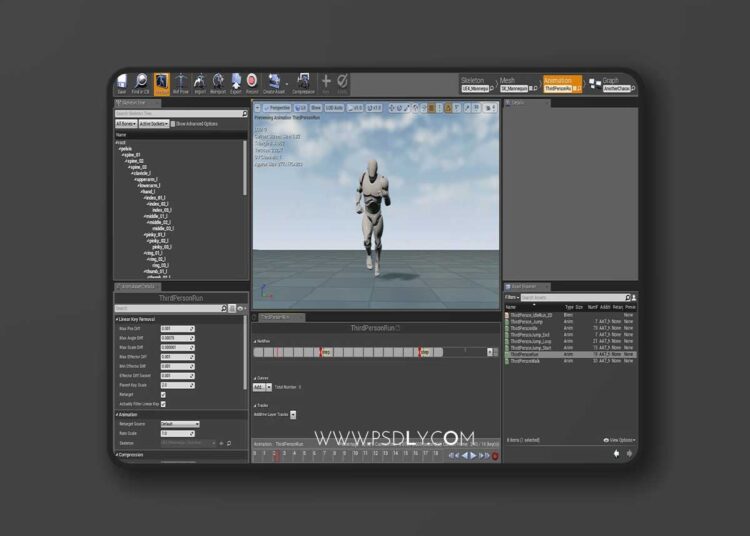Click the Skeleton Tree search magnifier icon
The image size is (750, 536).
(x=244, y=113)
